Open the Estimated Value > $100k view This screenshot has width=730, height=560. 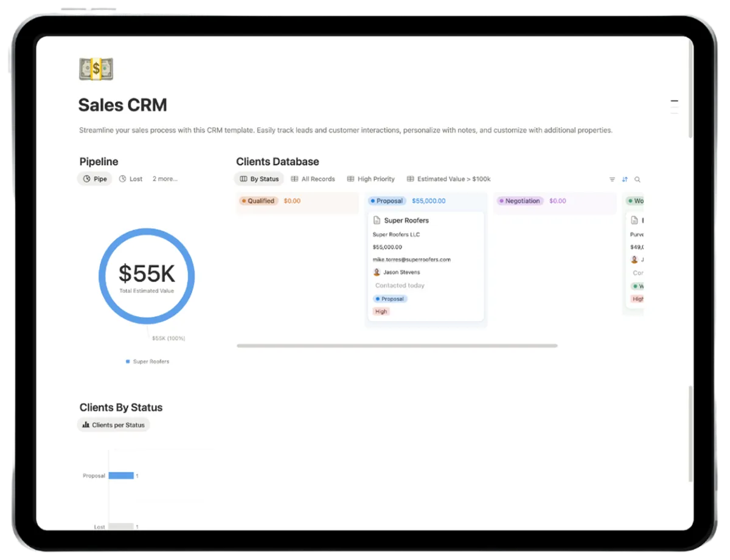449,179
